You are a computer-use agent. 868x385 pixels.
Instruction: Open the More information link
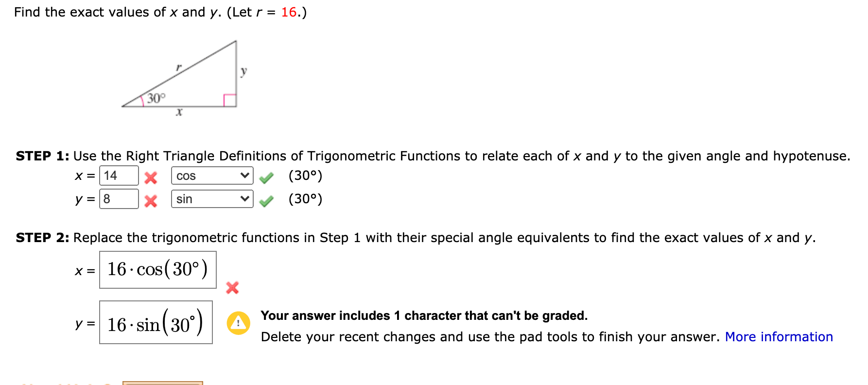click(779, 336)
